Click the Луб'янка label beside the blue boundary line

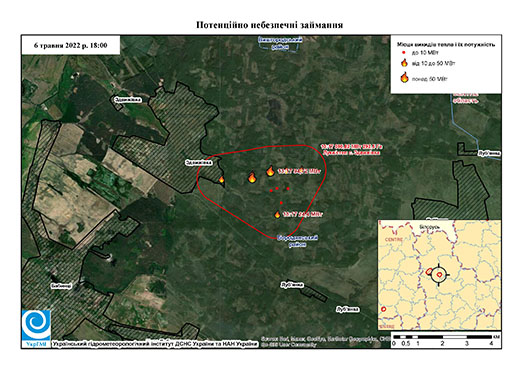489,153
